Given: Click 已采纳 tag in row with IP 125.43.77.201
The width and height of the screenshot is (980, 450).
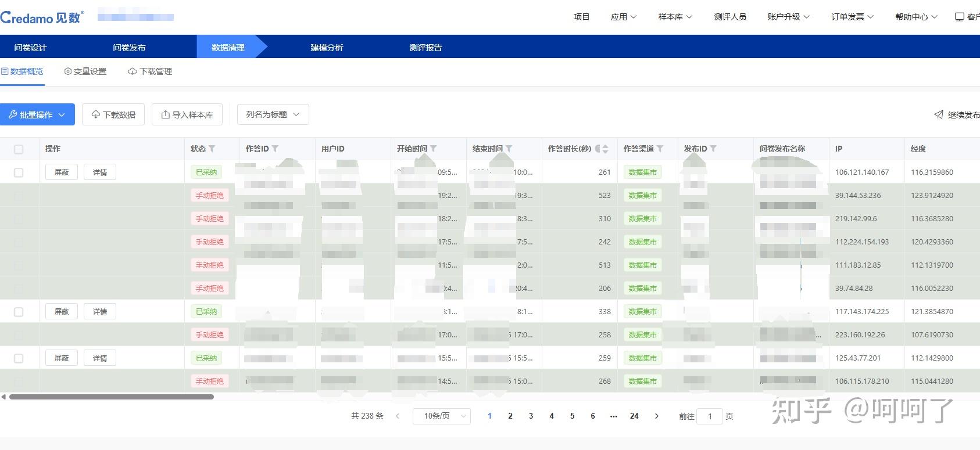Looking at the screenshot, I should point(206,358).
